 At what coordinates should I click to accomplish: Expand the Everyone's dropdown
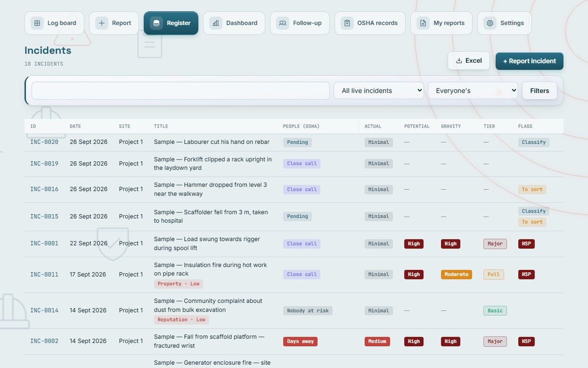pos(473,91)
